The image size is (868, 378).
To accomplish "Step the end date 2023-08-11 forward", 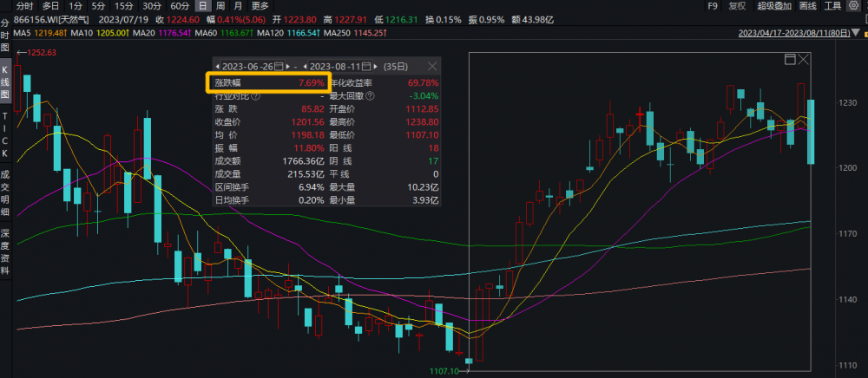I will [377, 66].
